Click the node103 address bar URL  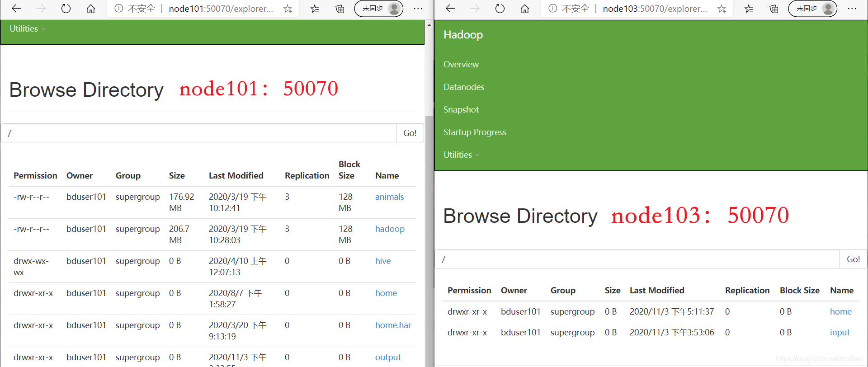tap(655, 9)
